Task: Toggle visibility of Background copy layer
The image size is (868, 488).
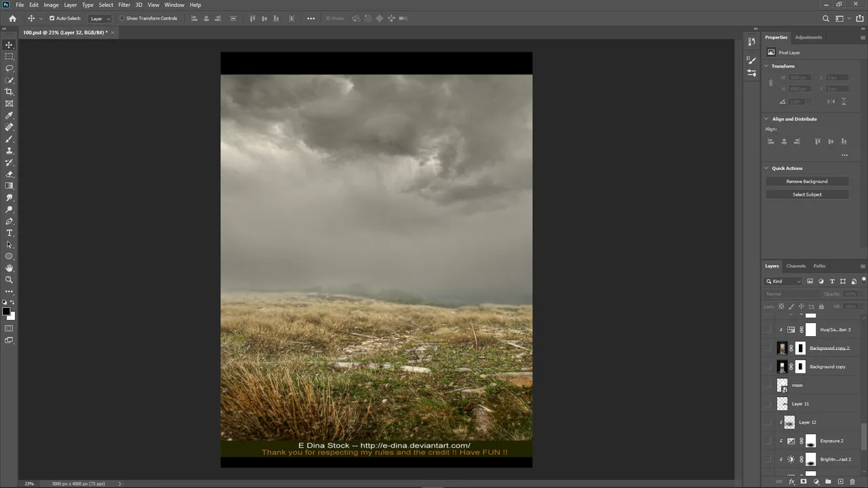Action: (x=768, y=367)
